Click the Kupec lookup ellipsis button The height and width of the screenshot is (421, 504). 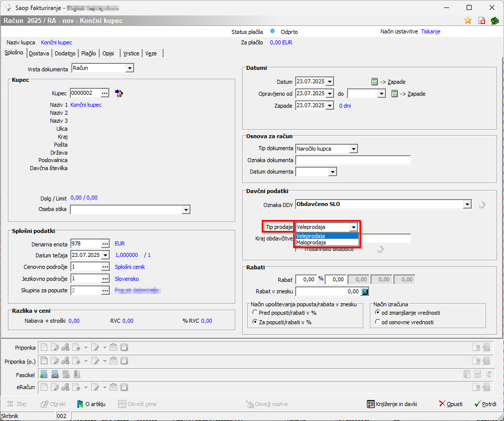[x=105, y=93]
